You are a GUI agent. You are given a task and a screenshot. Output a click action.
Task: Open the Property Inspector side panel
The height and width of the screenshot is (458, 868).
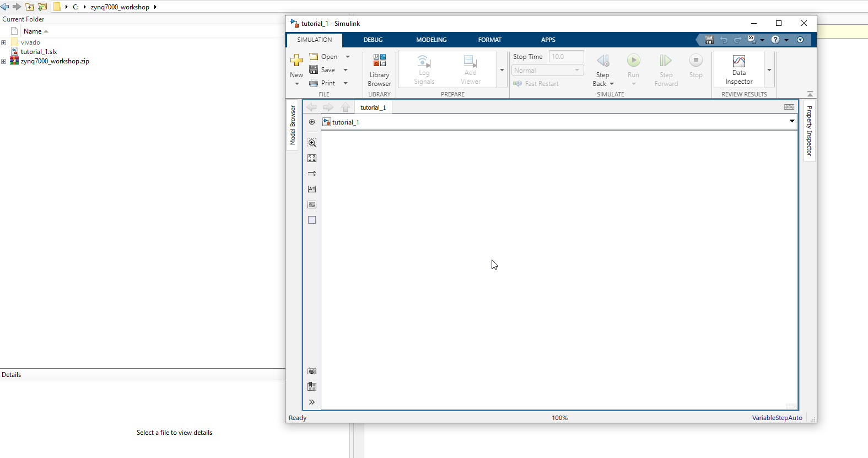coord(809,131)
